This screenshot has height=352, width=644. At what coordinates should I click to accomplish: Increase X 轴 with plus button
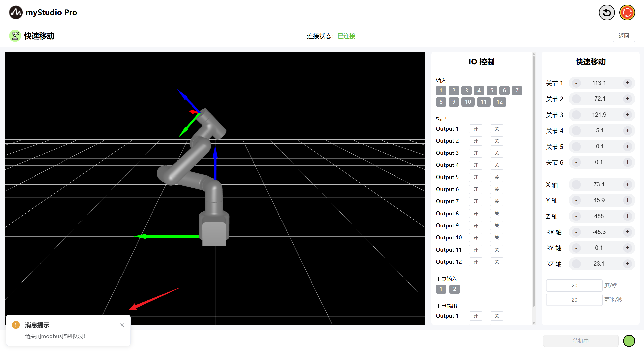coord(628,184)
